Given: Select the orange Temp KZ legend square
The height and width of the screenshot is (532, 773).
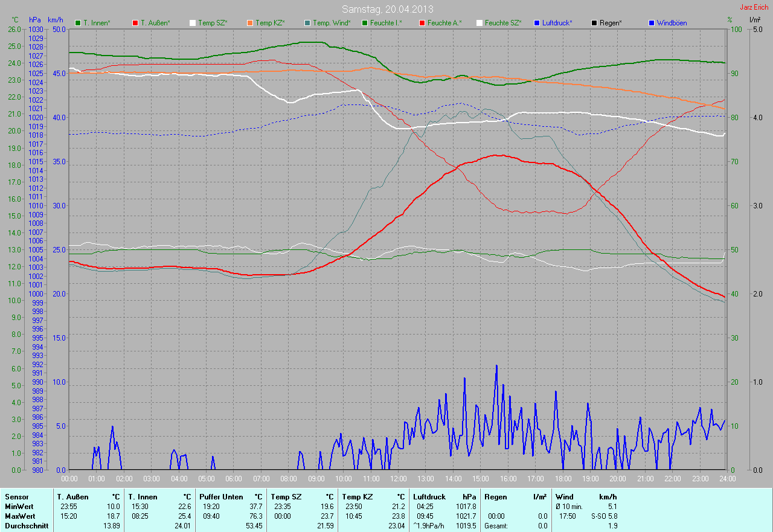Looking at the screenshot, I should tap(250, 23).
